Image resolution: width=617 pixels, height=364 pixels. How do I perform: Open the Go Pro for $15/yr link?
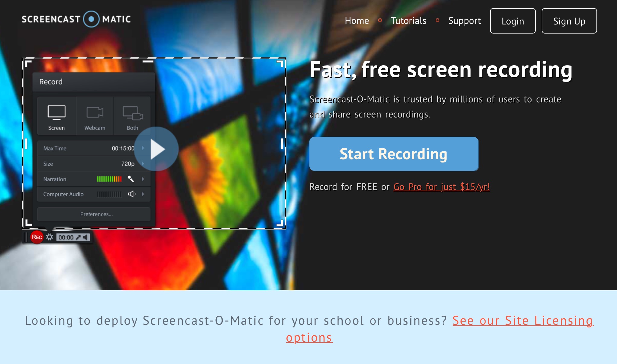pyautogui.click(x=441, y=187)
